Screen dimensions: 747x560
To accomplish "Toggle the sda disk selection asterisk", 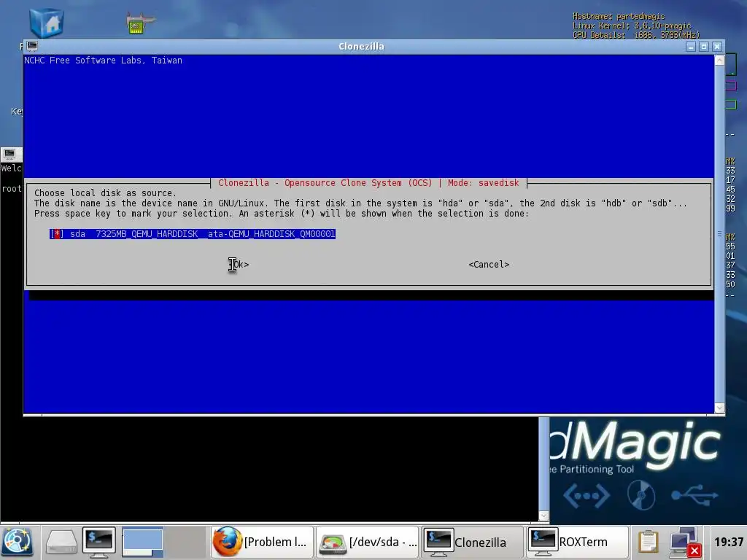I will point(57,234).
